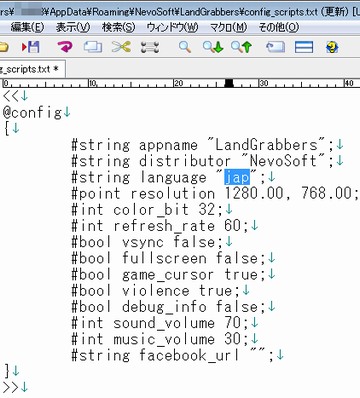Image resolution: width=360 pixels, height=398 pixels.
Task: Open the マクロ(M) menu
Action: 228,27
